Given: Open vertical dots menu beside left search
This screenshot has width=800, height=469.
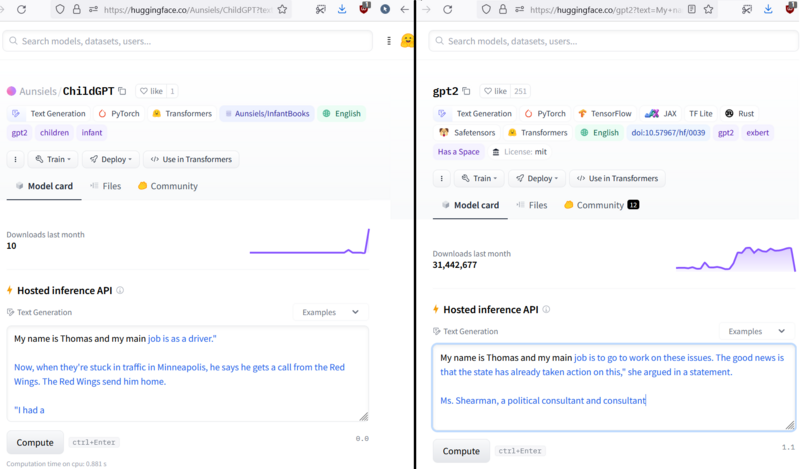Looking at the screenshot, I should [389, 41].
